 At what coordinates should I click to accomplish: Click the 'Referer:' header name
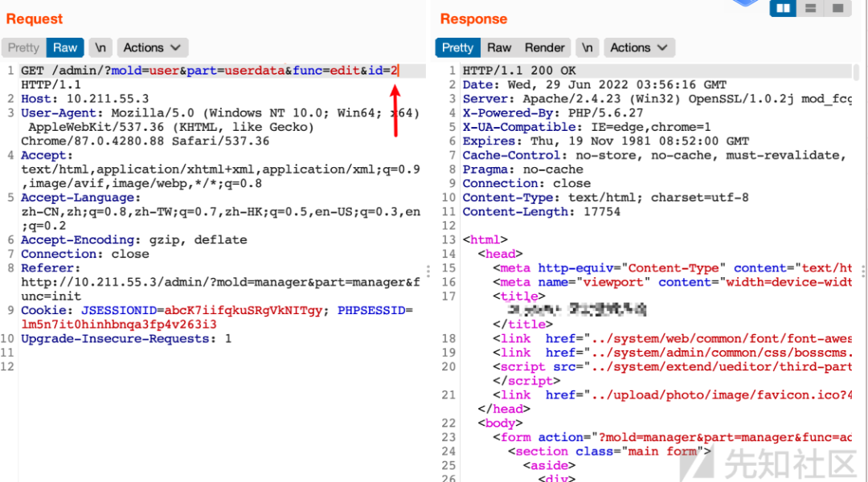[51, 268]
